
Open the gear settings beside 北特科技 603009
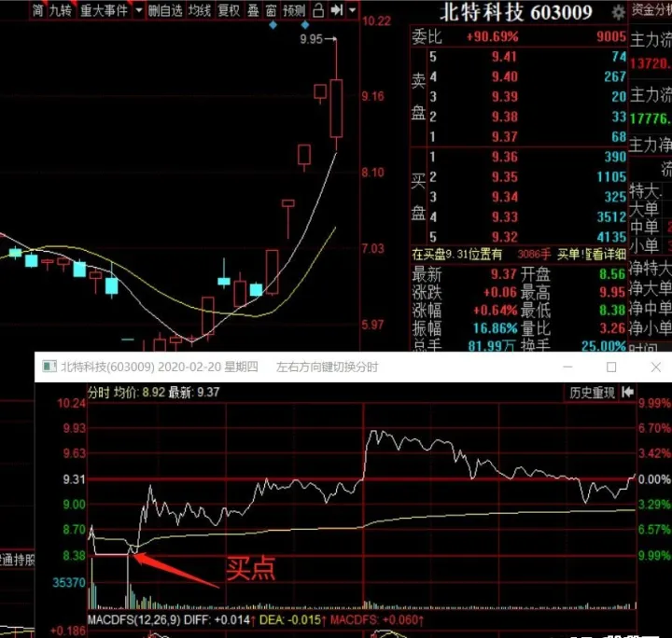tap(618, 13)
